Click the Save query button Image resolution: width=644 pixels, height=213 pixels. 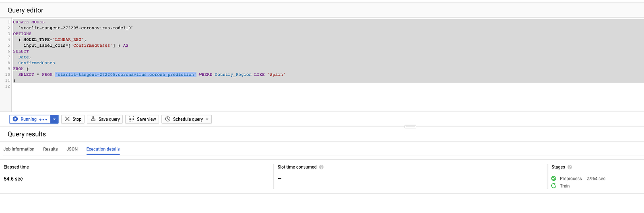(105, 119)
